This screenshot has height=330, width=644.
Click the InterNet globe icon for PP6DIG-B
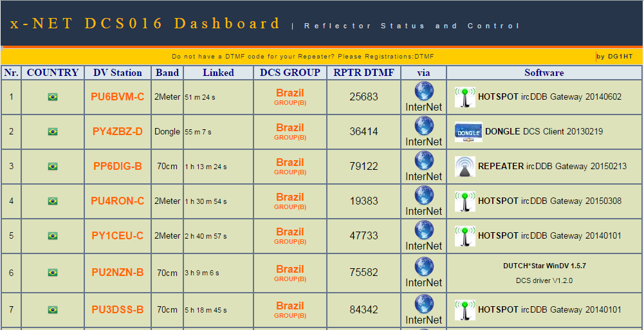coord(424,160)
